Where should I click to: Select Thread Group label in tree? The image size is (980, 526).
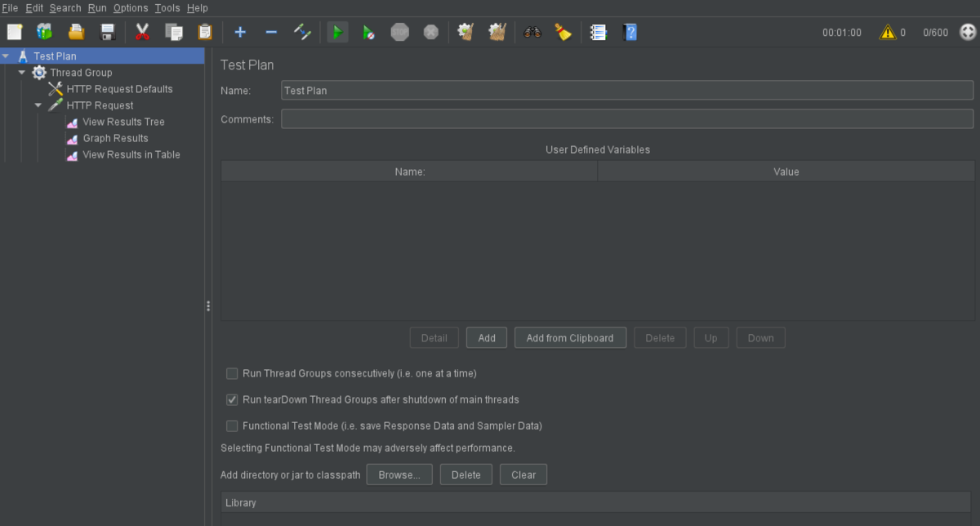click(x=82, y=73)
